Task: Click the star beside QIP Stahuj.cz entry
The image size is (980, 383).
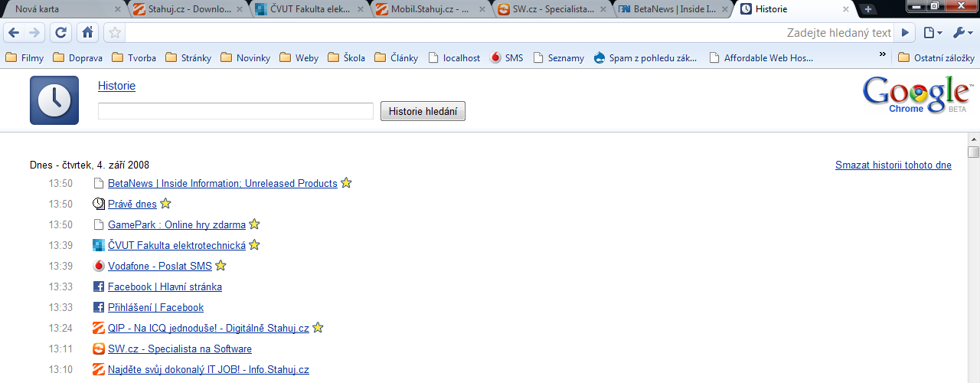Action: pyautogui.click(x=318, y=328)
